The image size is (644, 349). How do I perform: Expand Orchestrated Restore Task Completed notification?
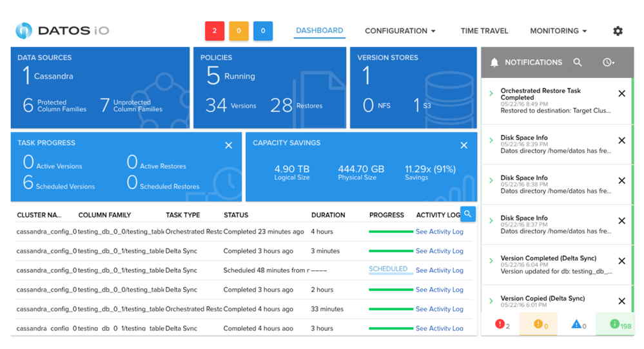[491, 94]
